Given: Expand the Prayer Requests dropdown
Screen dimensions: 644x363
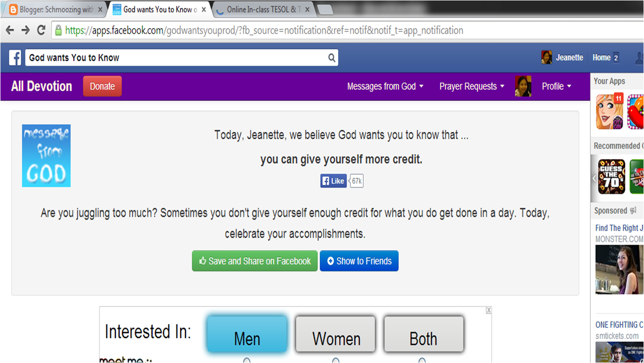Looking at the screenshot, I should coord(472,86).
